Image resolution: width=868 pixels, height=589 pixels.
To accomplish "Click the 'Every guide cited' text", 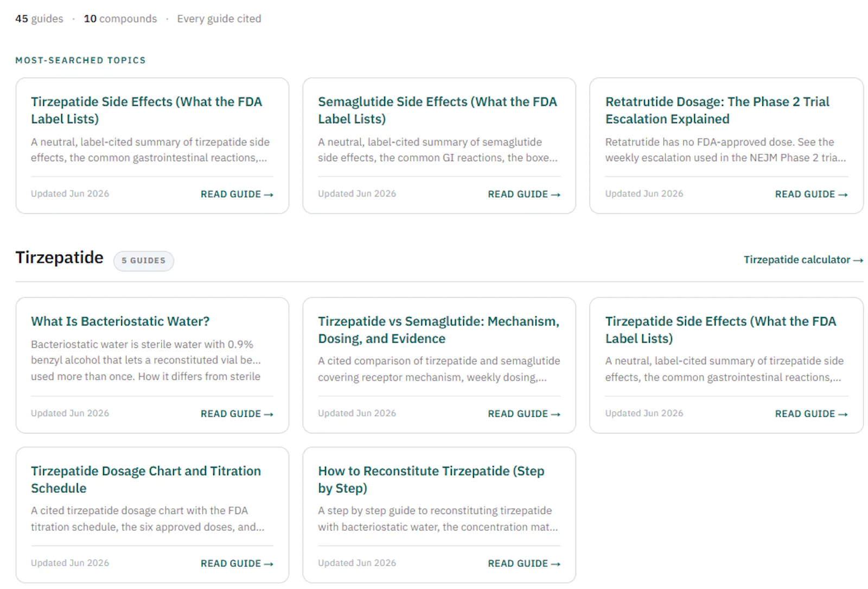I will pyautogui.click(x=219, y=18).
